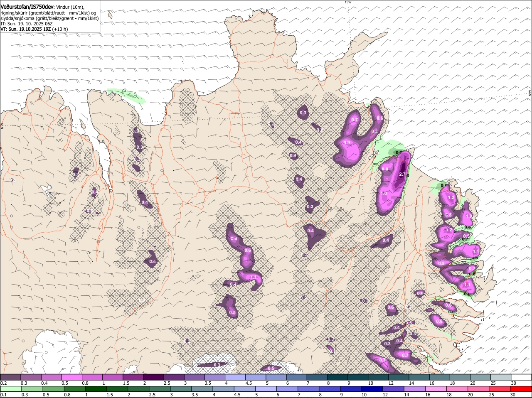Pick upper legend swatch between 0.8 and 1
The height and width of the screenshot is (398, 532).
pyautogui.click(x=92, y=377)
